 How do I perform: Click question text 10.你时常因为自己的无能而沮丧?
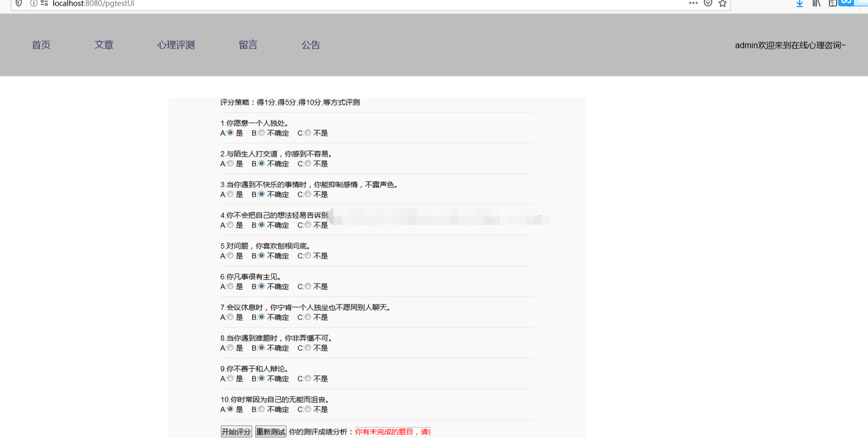(275, 400)
